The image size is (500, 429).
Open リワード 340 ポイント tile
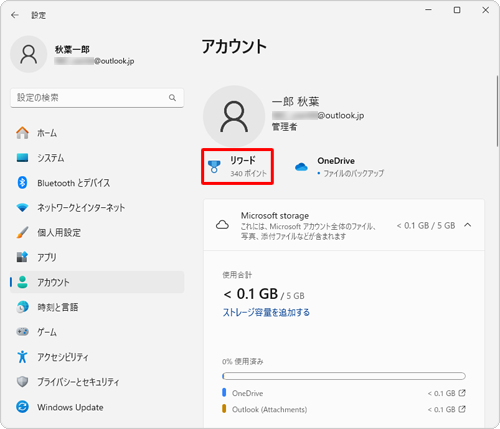point(237,166)
